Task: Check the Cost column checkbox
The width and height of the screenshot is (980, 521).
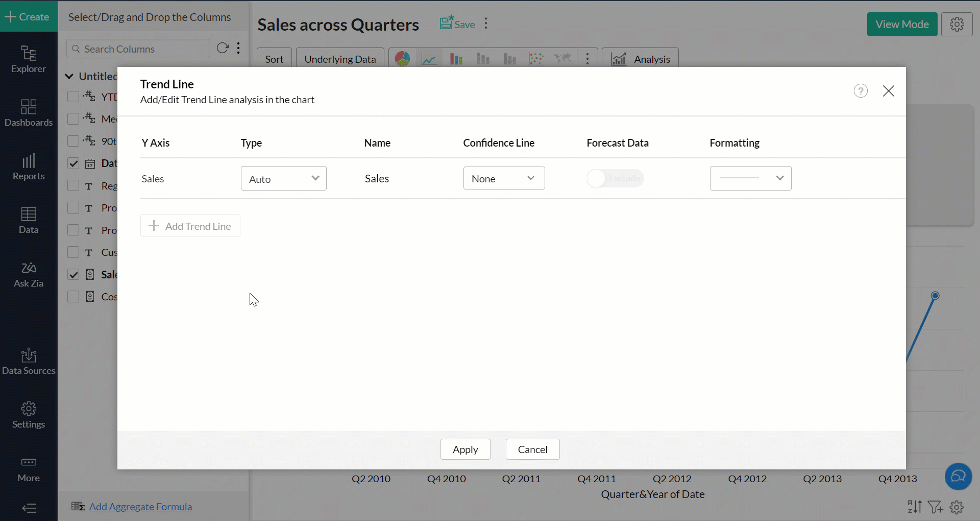Action: [x=73, y=297]
